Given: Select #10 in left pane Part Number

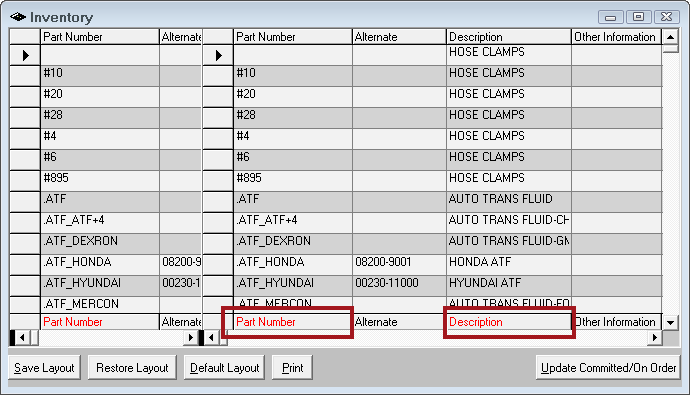Looking at the screenshot, I should tap(99, 76).
